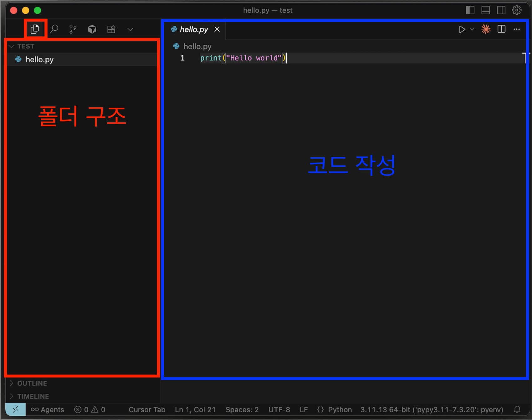The width and height of the screenshot is (532, 420).
Task: Click the Run Python File play button
Action: [x=462, y=29]
